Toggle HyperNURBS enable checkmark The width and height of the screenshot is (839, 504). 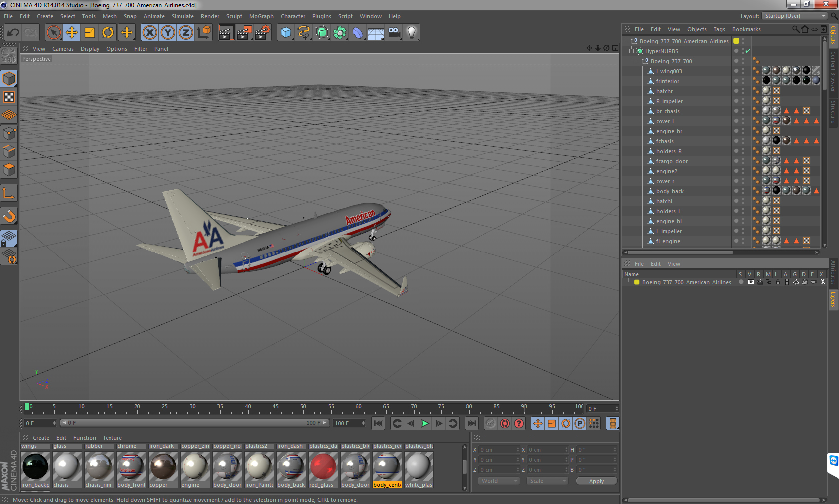coord(748,51)
